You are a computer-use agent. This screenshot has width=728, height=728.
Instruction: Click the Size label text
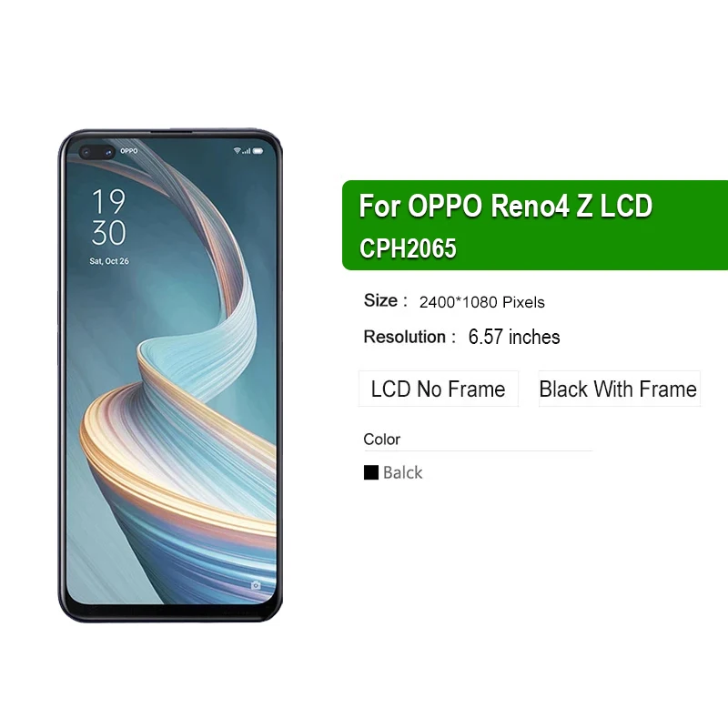380,300
